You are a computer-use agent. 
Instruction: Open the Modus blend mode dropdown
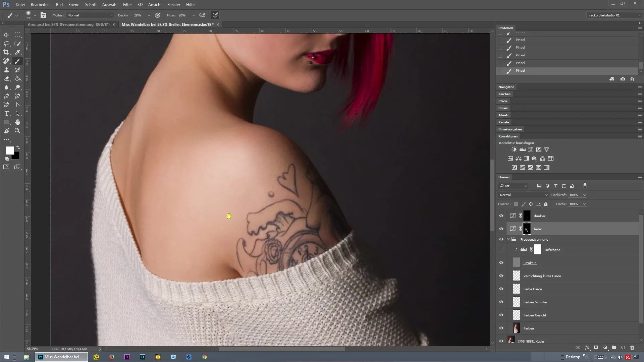pyautogui.click(x=90, y=15)
